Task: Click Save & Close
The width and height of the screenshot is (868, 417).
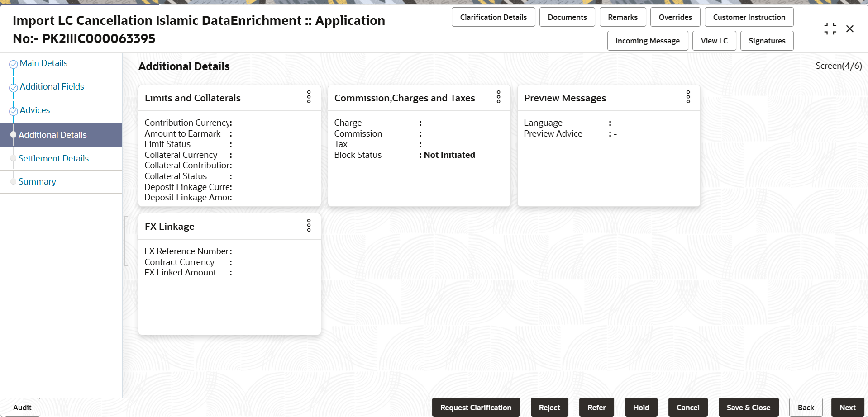Action: pos(749,408)
